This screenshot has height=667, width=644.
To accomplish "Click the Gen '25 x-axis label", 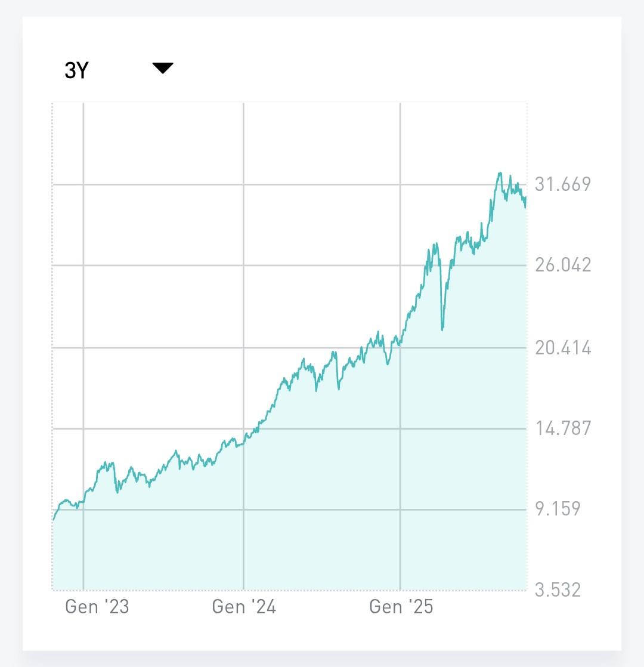I will pyautogui.click(x=401, y=607).
